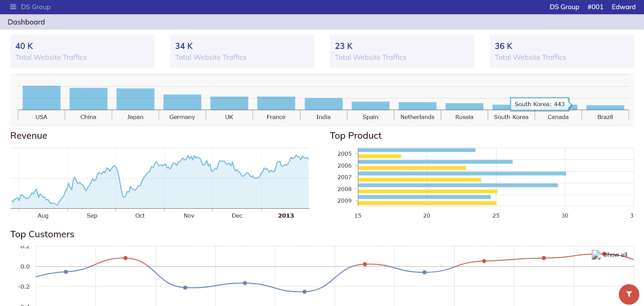Click the first blue point on customers chart
Screen dimensions: 644x306
click(66, 272)
